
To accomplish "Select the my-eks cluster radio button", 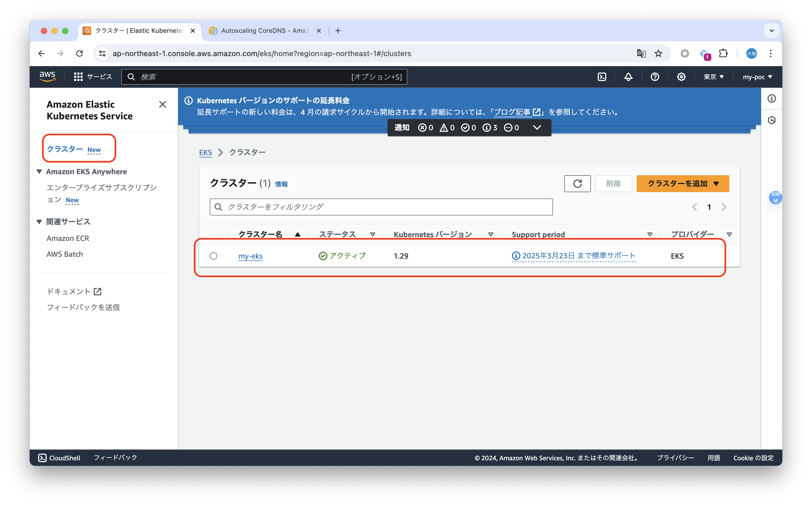I will [x=213, y=256].
